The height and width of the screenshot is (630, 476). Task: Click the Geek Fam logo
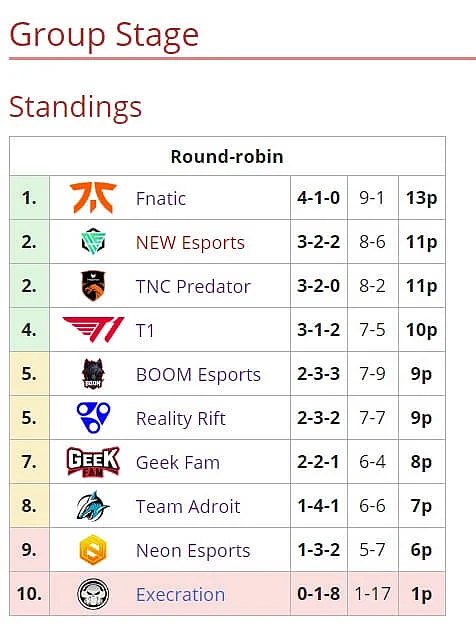[x=93, y=462]
